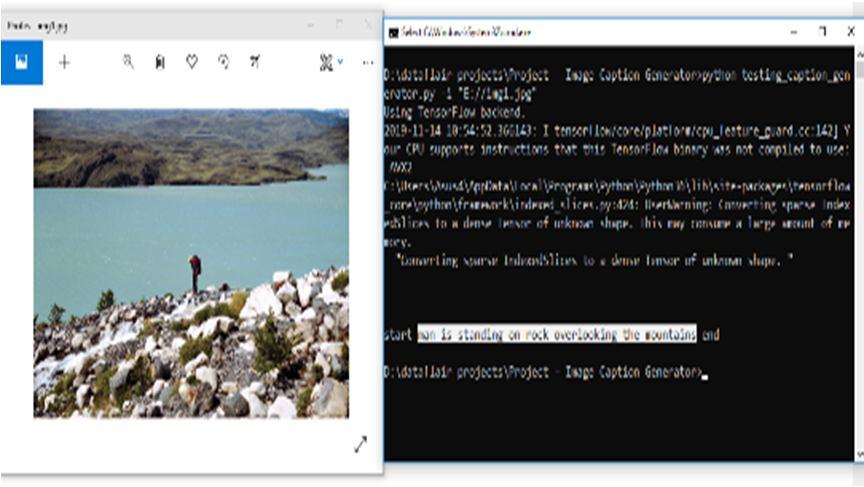Viewport: 864px width, 487px height.
Task: Open the blue collection view button in Photos
Action: [21, 62]
